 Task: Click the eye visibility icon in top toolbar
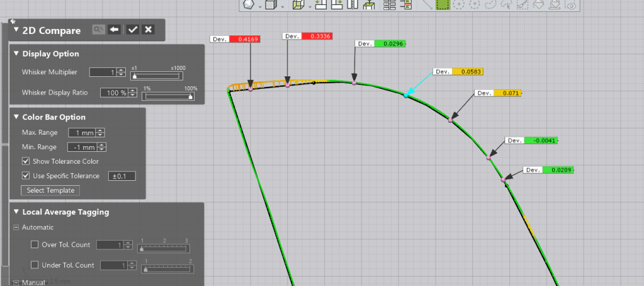571,5
